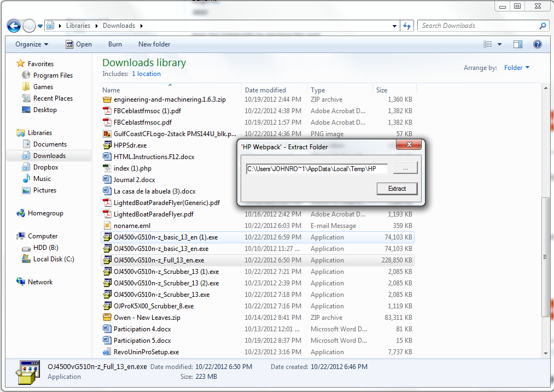554x392 pixels.
Task: Click the refresh button beside address bar
Action: 407,26
